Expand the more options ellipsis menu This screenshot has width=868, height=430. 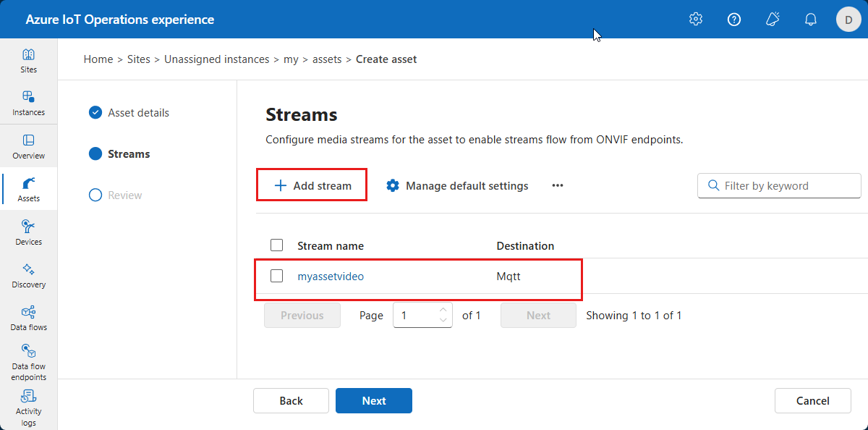(557, 186)
